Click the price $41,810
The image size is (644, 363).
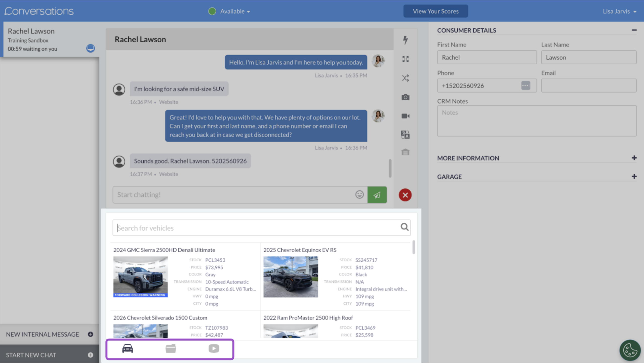[x=364, y=267]
